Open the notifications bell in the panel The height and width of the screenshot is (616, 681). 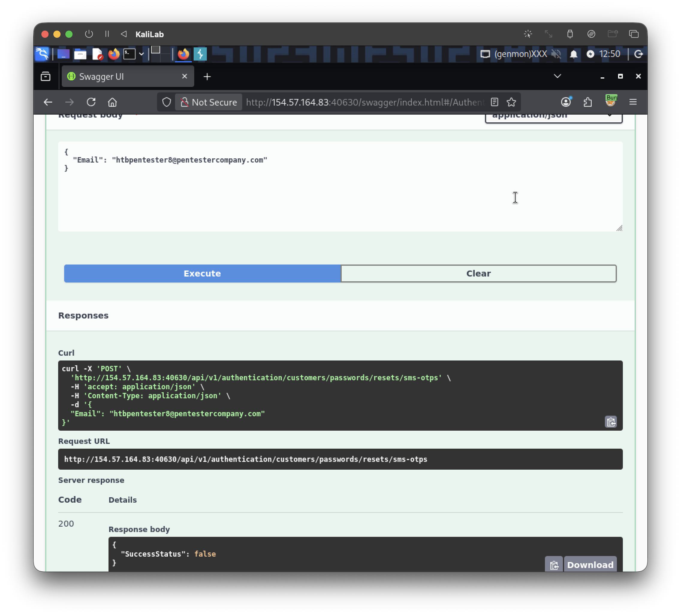(574, 54)
